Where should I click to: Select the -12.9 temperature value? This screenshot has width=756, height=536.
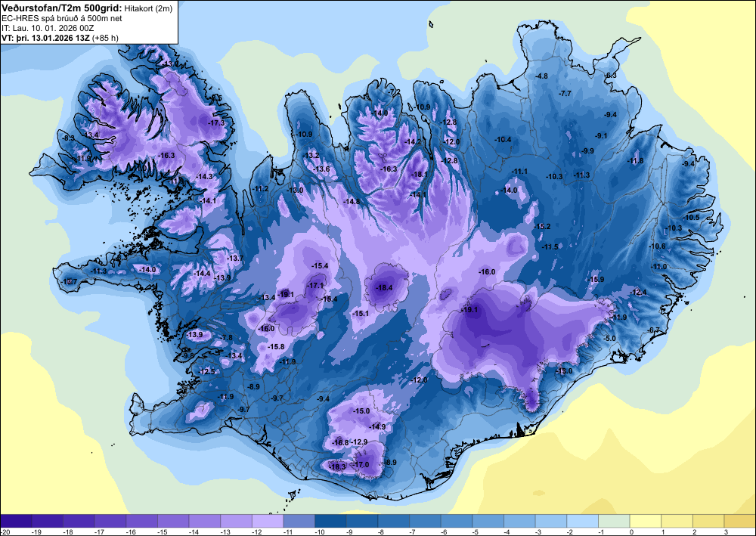358,442
